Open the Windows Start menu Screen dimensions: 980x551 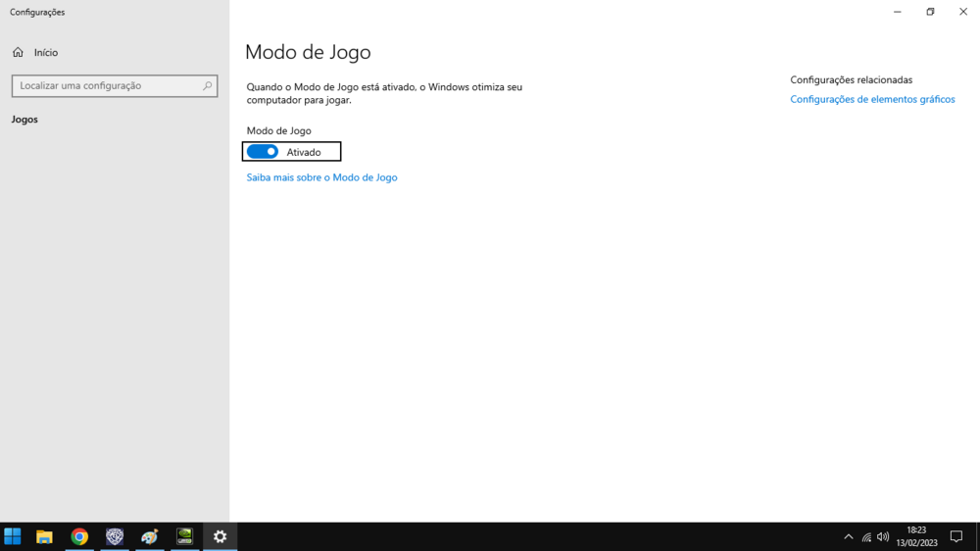(13, 536)
